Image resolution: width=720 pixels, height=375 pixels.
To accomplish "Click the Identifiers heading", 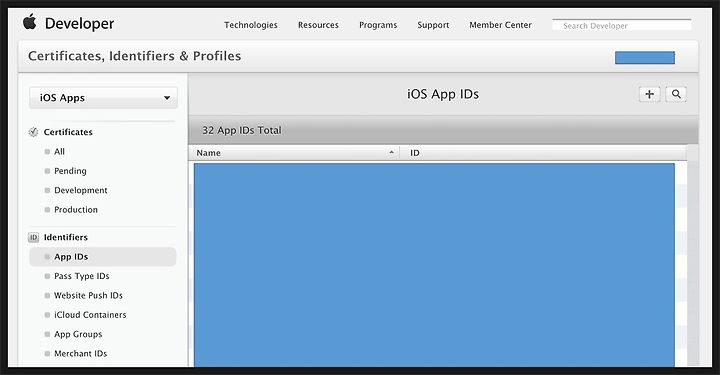I will tap(66, 237).
